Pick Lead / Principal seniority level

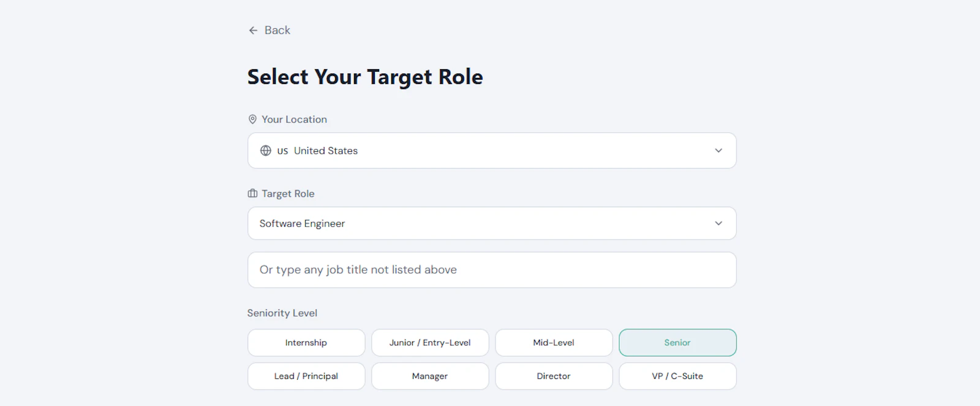(x=306, y=376)
